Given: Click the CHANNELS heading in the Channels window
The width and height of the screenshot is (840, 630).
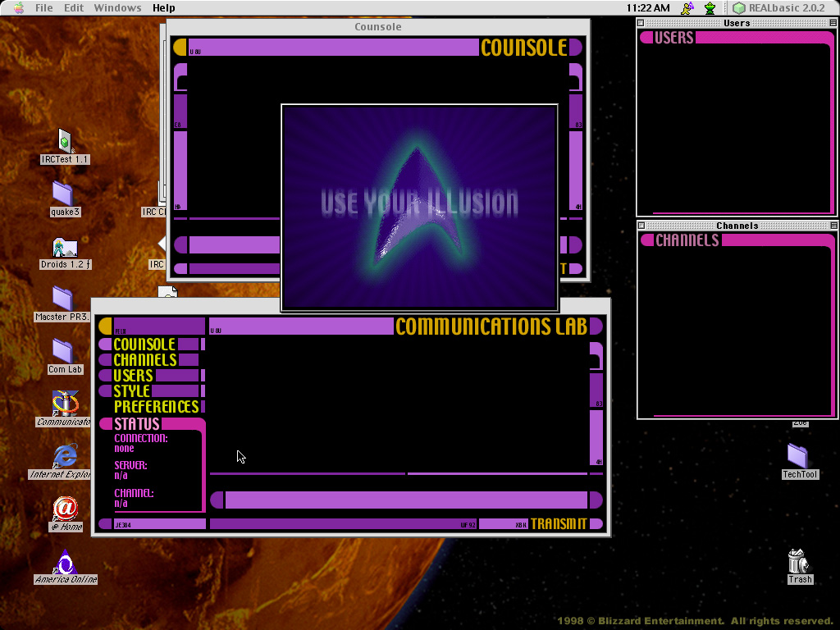Looking at the screenshot, I should pyautogui.click(x=687, y=240).
